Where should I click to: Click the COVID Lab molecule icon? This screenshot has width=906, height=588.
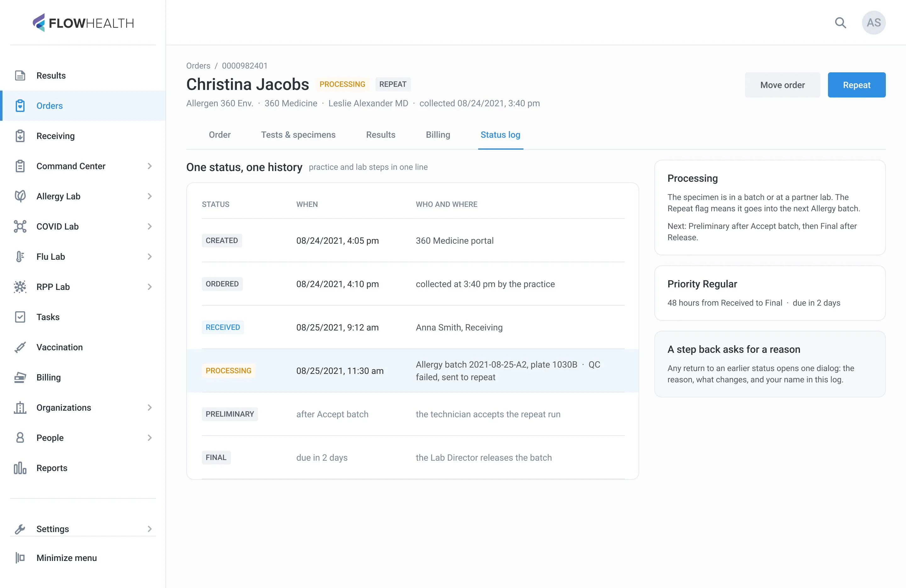pyautogui.click(x=20, y=226)
